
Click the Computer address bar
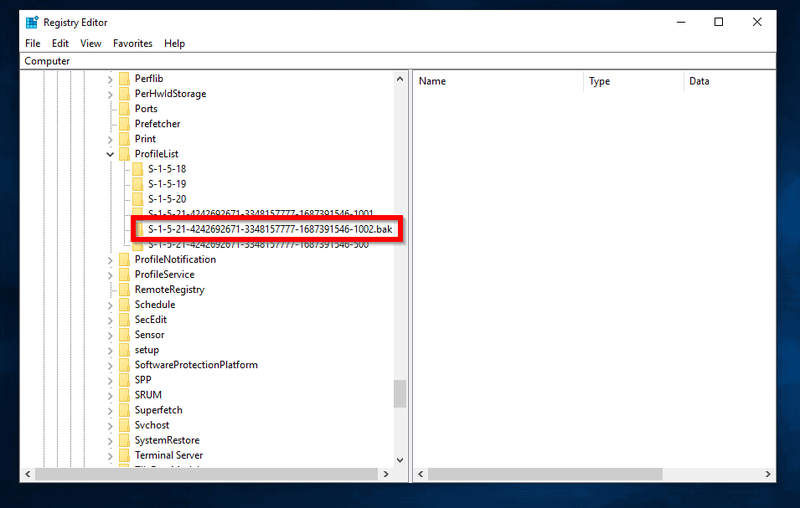pos(398,61)
